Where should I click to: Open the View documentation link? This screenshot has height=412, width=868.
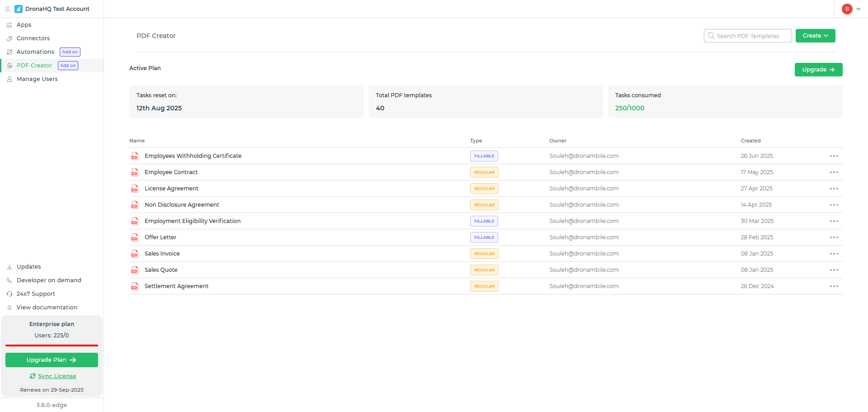tap(47, 308)
